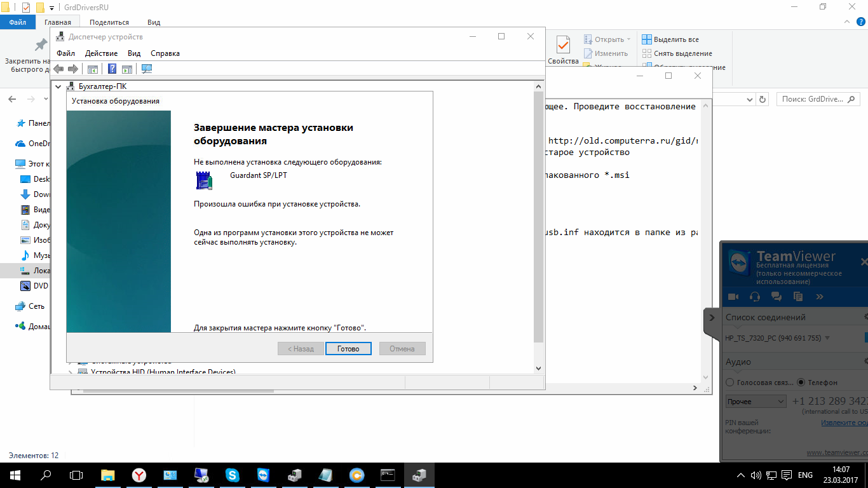868x488 pixels.
Task: Open the 'Справка' menu
Action: coord(165,53)
